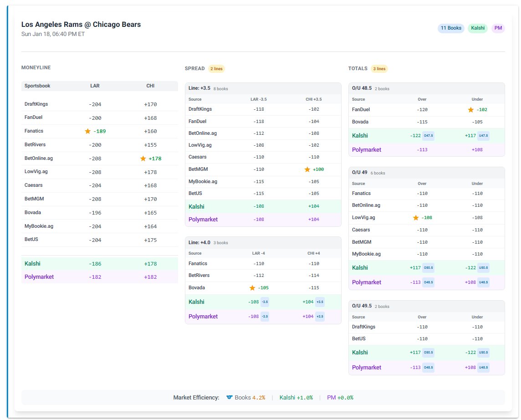Click BetMGM row in O/U 49 table
The image size is (521, 420).
(x=427, y=242)
